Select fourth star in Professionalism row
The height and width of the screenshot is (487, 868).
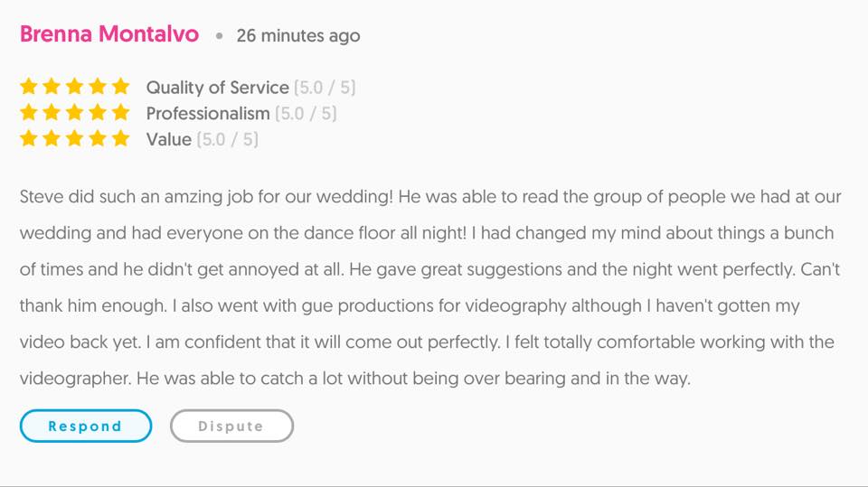pos(98,112)
